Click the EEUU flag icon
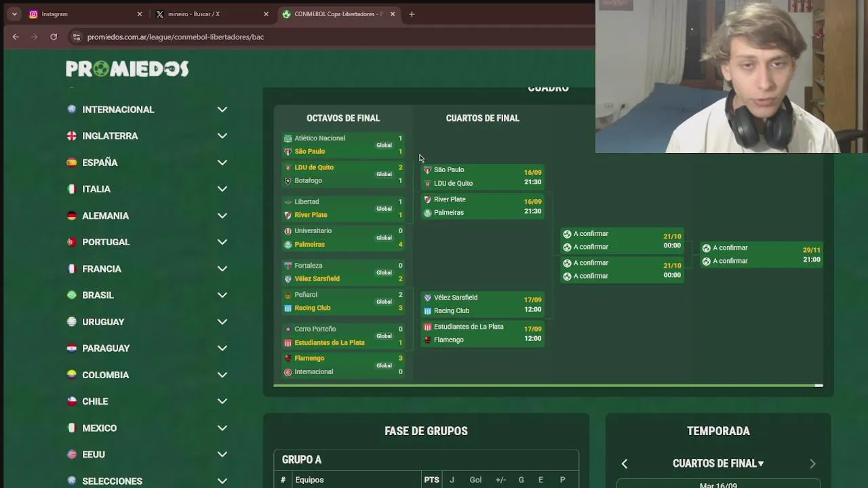This screenshot has width=868, height=488. [x=71, y=454]
